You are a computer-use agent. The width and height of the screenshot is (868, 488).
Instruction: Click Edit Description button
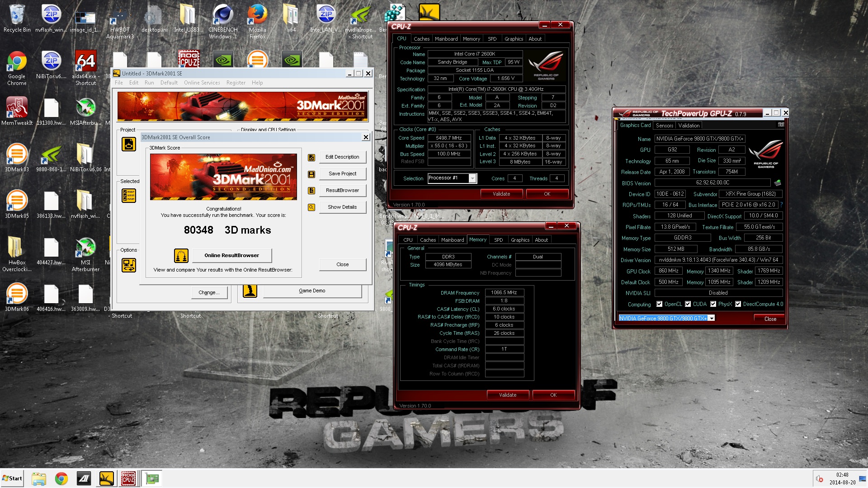342,157
